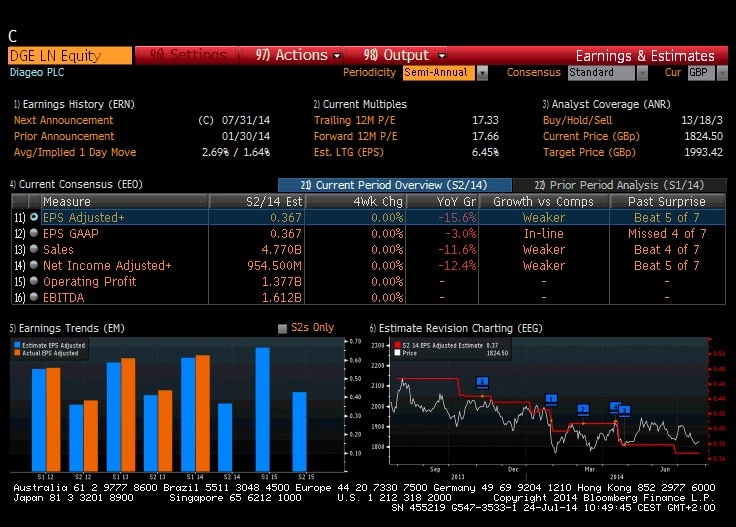Click revision marker 3 on the chart

click(624, 410)
